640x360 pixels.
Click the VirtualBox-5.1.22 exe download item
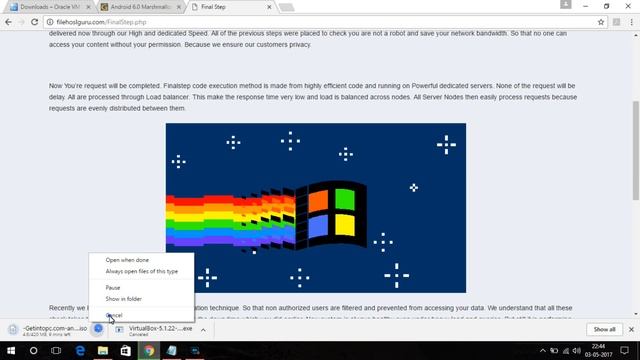154,330
